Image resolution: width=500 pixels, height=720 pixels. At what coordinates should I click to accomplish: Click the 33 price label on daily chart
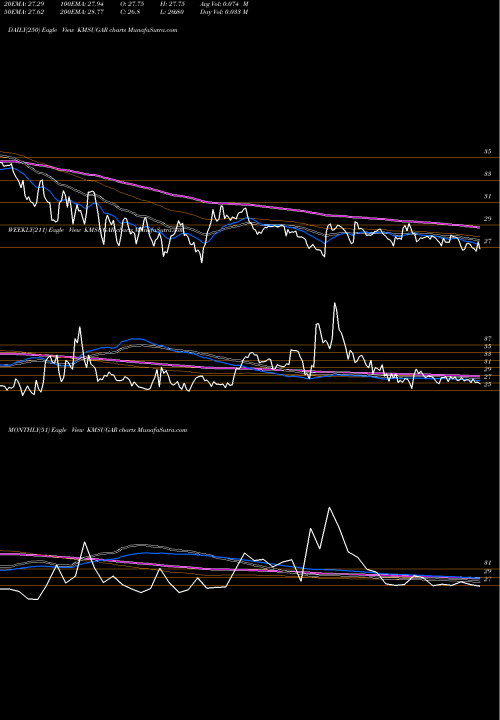(x=487, y=174)
